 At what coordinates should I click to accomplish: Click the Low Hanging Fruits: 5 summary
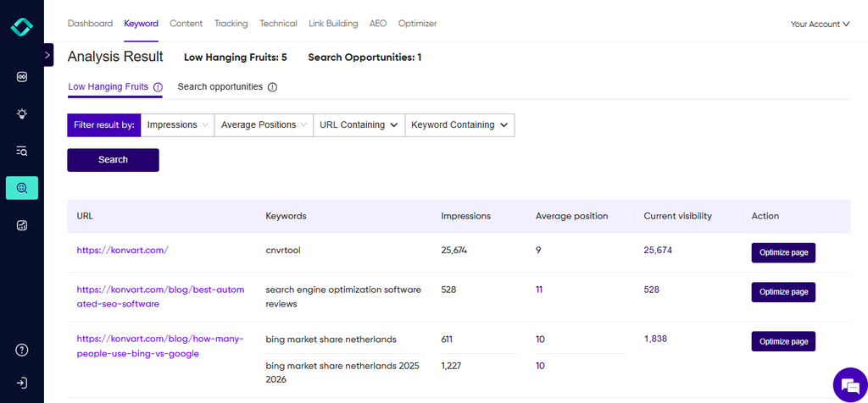pos(236,57)
